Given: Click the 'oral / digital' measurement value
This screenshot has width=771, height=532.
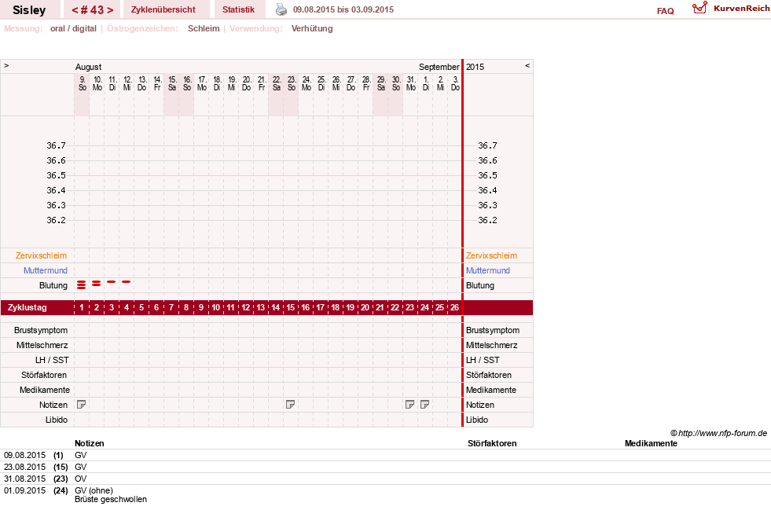Looking at the screenshot, I should [73, 28].
